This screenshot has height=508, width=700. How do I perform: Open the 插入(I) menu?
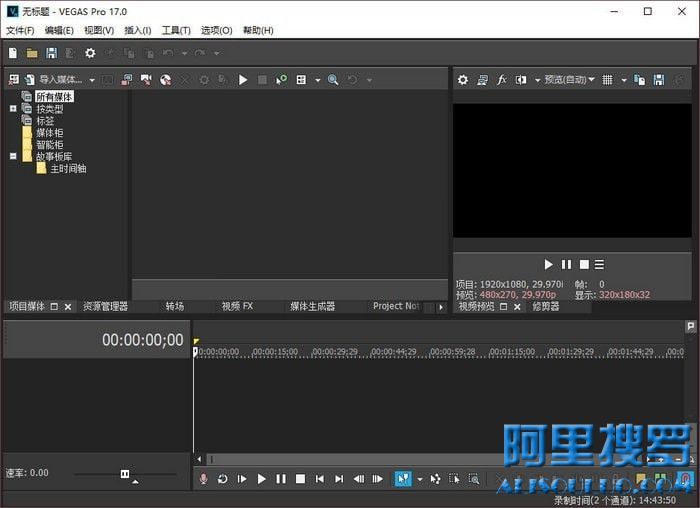click(x=138, y=30)
